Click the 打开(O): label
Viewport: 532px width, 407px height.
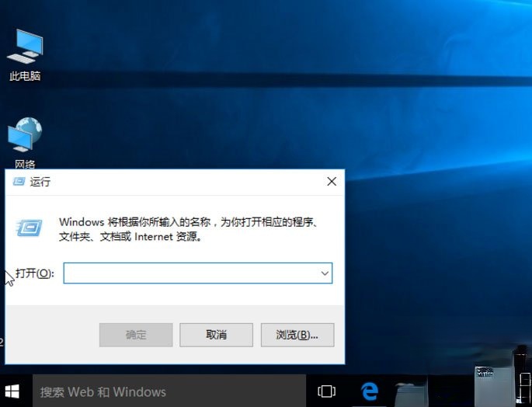[x=35, y=273]
